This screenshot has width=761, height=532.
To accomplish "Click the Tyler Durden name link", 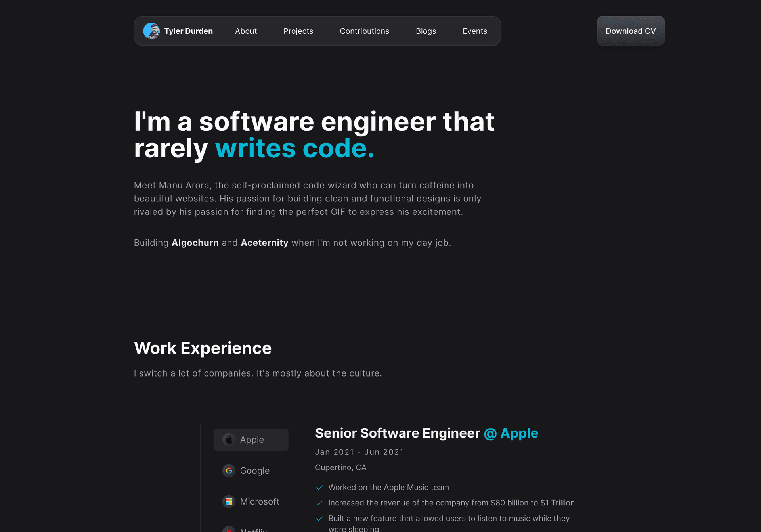I will coord(188,31).
